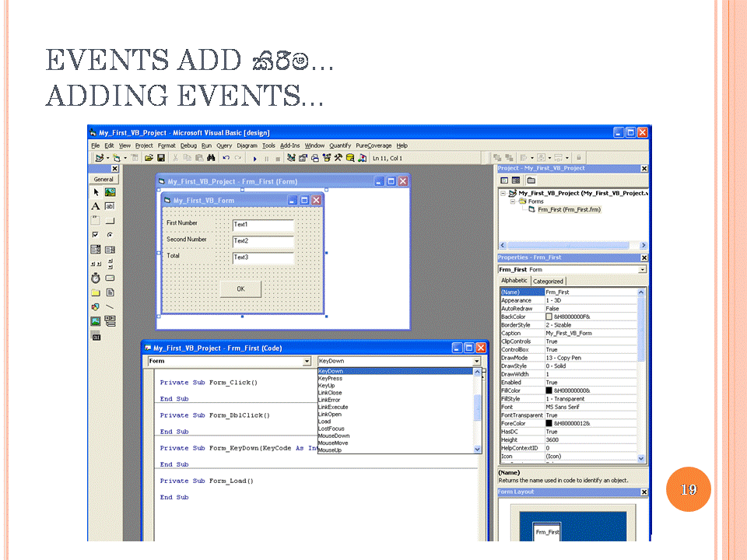Click View Code icon in Project panel
Image resolution: width=747 pixels, height=560 pixels.
coord(504,180)
